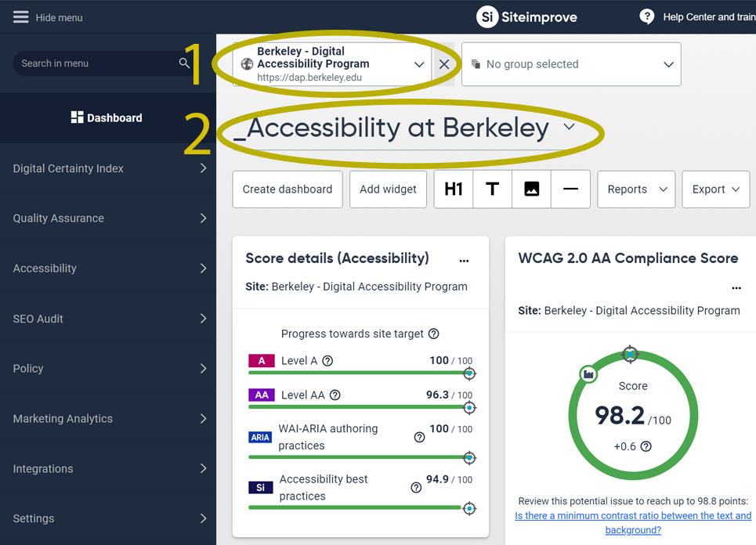Click the Level AA help tooltip icon
Image resolution: width=756 pixels, height=545 pixels.
tap(335, 395)
